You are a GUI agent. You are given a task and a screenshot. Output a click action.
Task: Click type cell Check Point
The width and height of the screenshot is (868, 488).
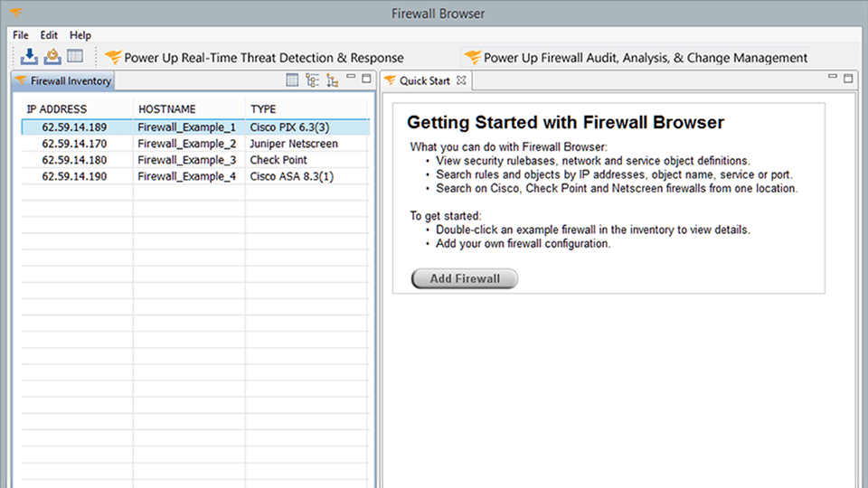click(x=278, y=160)
